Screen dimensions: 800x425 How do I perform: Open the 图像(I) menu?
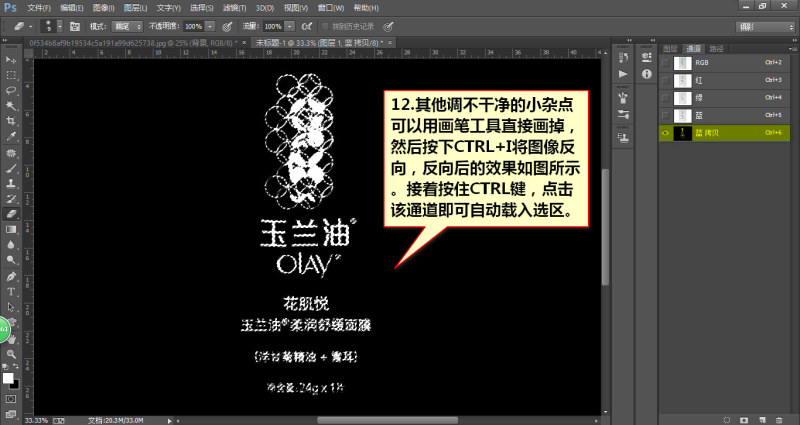[x=104, y=8]
